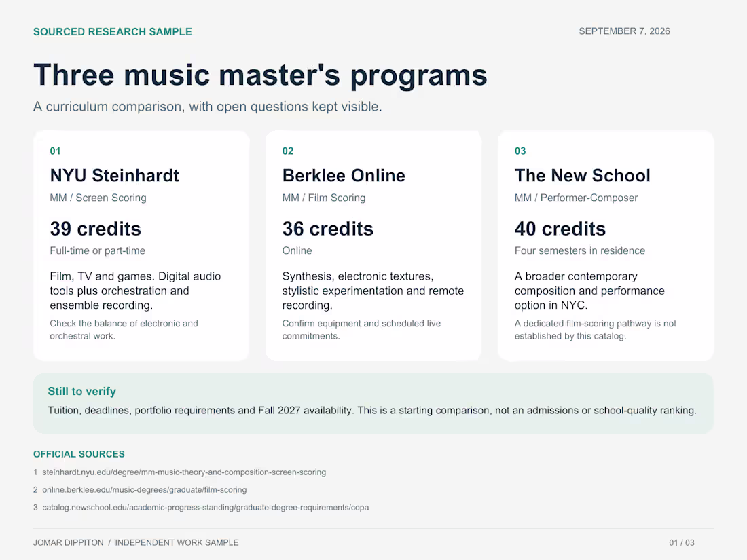
Task: Click note 'Check the balance of electronic'
Action: tap(124, 329)
